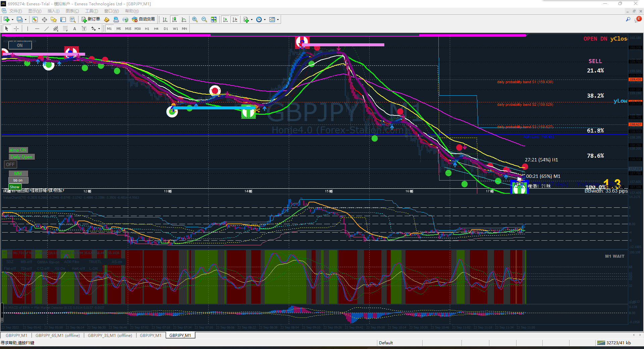644x349 pixels.
Task: Open New Order (新订单) window
Action: point(91,19)
